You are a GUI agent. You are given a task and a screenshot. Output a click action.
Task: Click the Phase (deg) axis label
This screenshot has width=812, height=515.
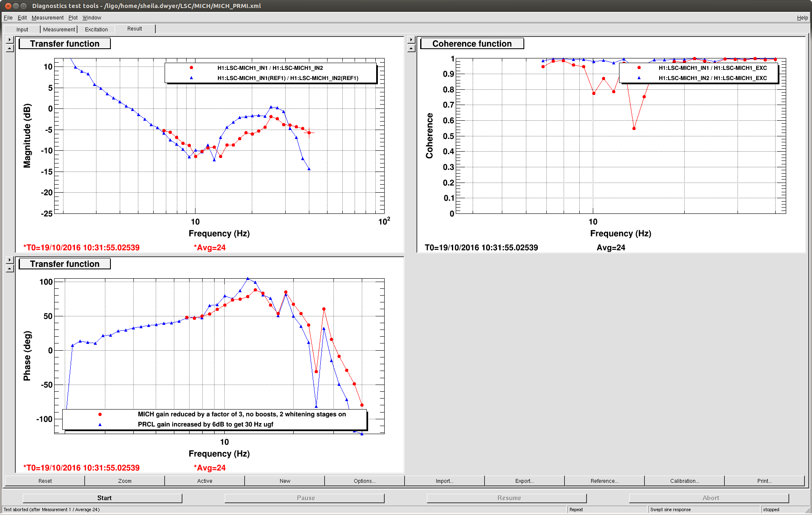(x=27, y=356)
